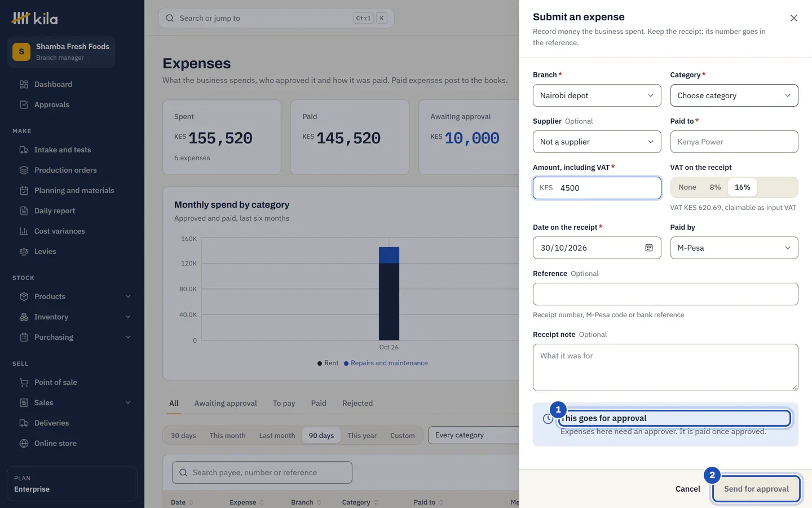The height and width of the screenshot is (508, 812).
Task: Open the Branch dropdown showing Nairobi depot
Action: [x=597, y=95]
